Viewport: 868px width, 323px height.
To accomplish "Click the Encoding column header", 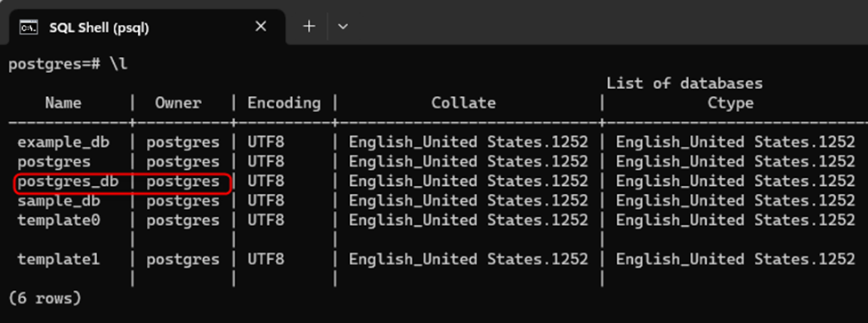I will [x=284, y=103].
